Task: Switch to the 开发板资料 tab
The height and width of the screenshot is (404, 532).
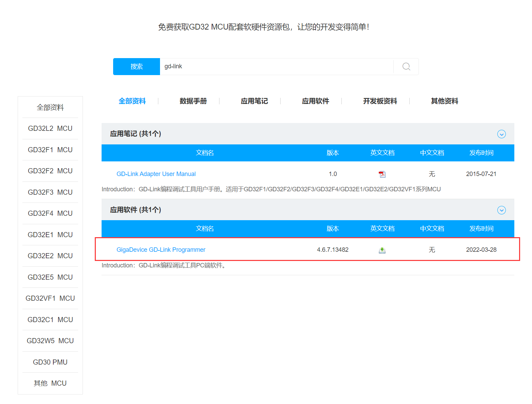Action: pos(380,101)
